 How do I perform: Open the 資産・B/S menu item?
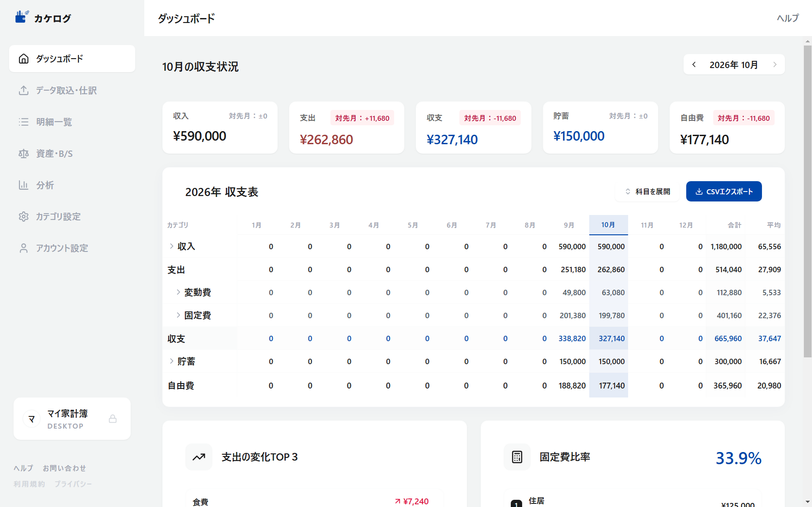pyautogui.click(x=72, y=154)
